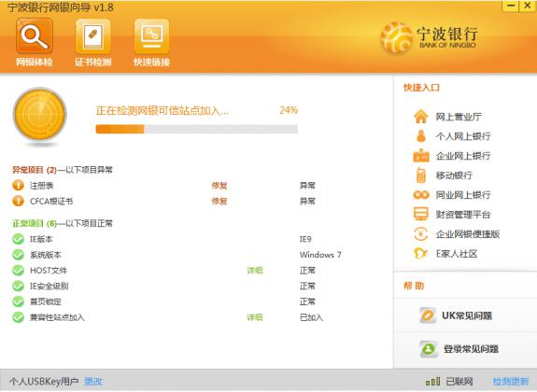This screenshot has width=537, height=392.
Task: Click the green check beside 系统版本
Action: 18,255
